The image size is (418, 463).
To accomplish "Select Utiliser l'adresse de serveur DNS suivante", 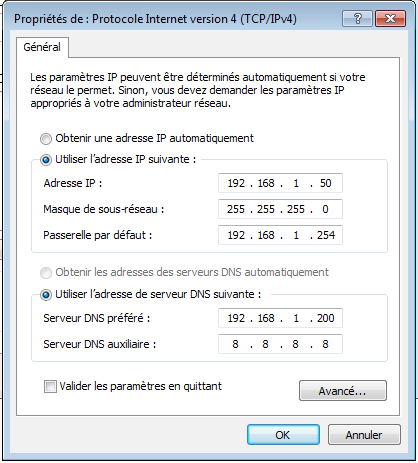I will pos(46,295).
